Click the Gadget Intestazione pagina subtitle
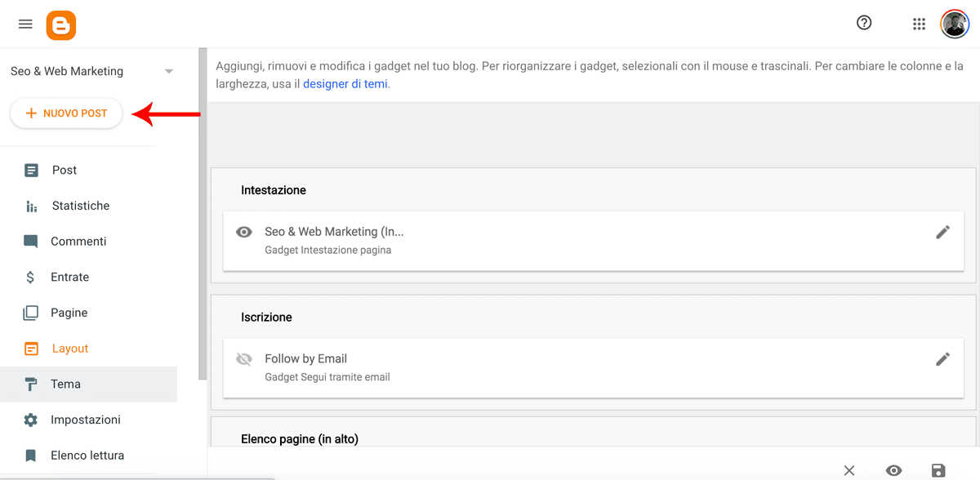 tap(328, 250)
